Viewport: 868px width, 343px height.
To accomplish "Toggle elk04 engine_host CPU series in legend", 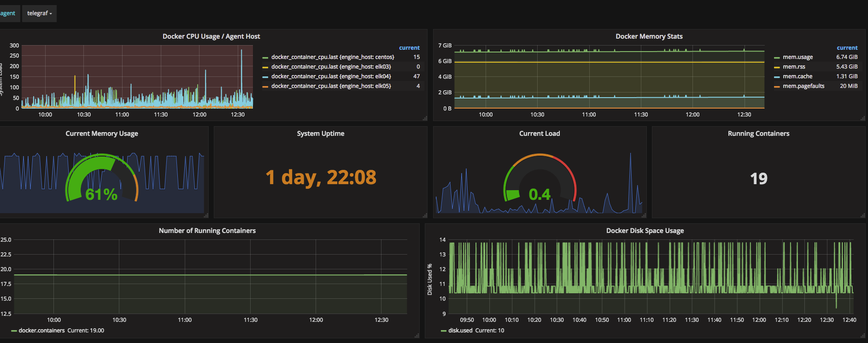I will pyautogui.click(x=331, y=76).
